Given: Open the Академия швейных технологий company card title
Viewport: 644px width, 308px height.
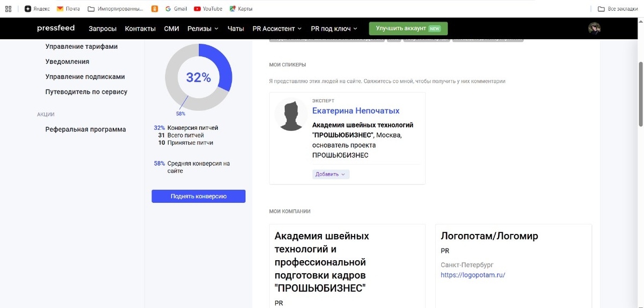Looking at the screenshot, I should pyautogui.click(x=321, y=262).
